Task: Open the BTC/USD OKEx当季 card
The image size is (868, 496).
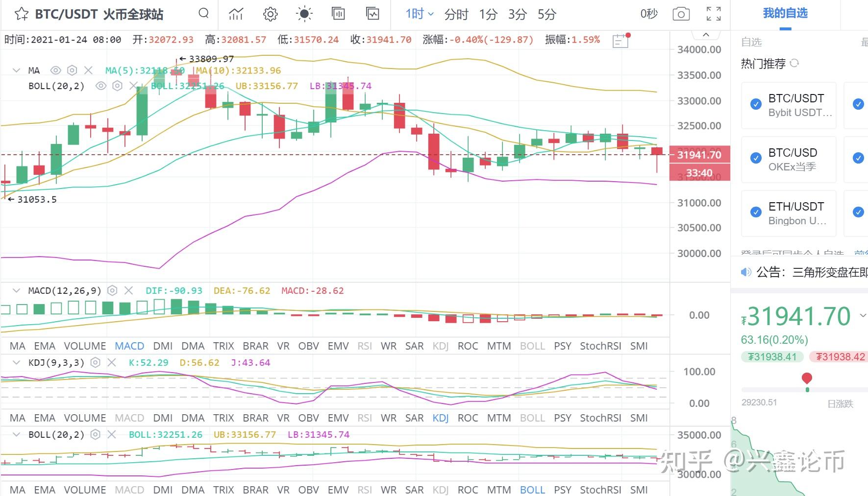Action: point(789,160)
